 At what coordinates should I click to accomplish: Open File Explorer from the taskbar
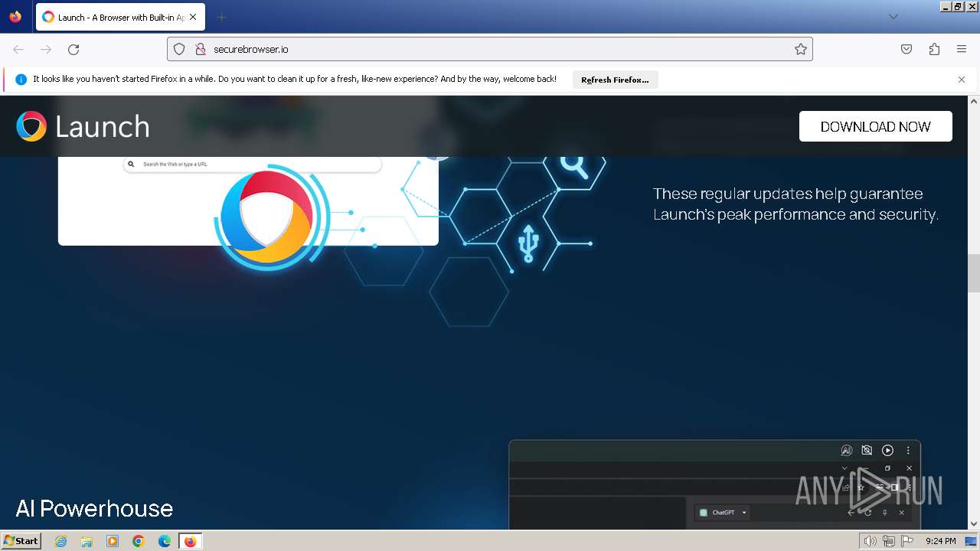point(87,541)
